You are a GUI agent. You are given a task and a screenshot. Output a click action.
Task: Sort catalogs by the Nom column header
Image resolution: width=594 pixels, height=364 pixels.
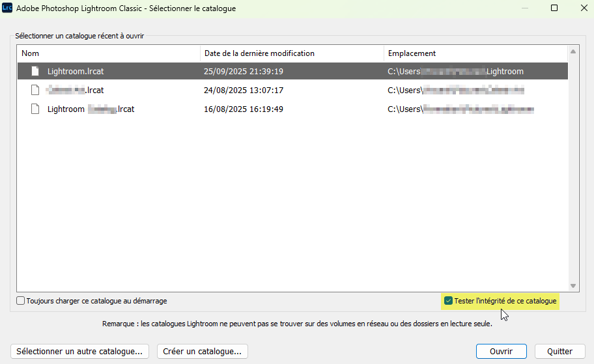[109, 53]
